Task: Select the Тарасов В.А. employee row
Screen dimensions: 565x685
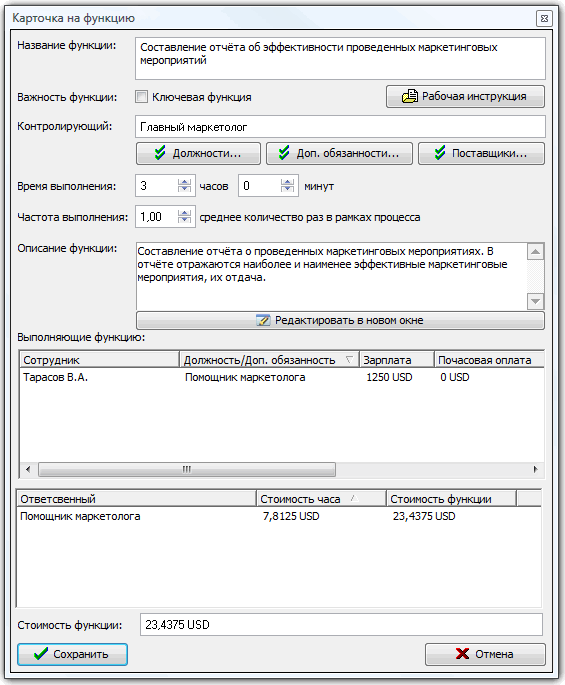Action: [282, 377]
